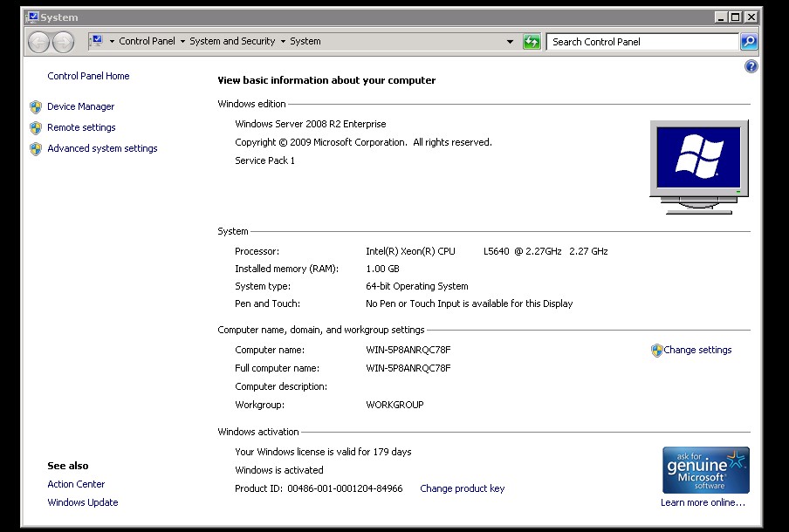The image size is (789, 532).
Task: Expand the dropdown arrow before Control Panel
Action: click(x=112, y=41)
